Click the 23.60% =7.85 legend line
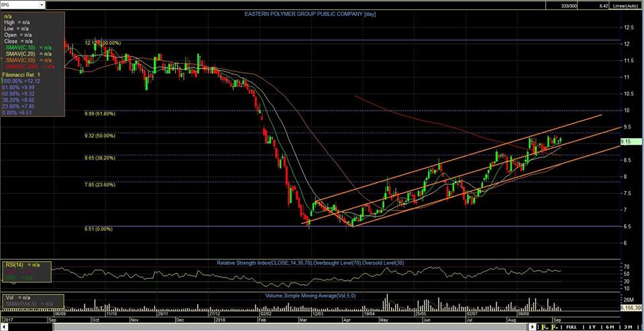This screenshot has height=331, width=644. pos(19,106)
